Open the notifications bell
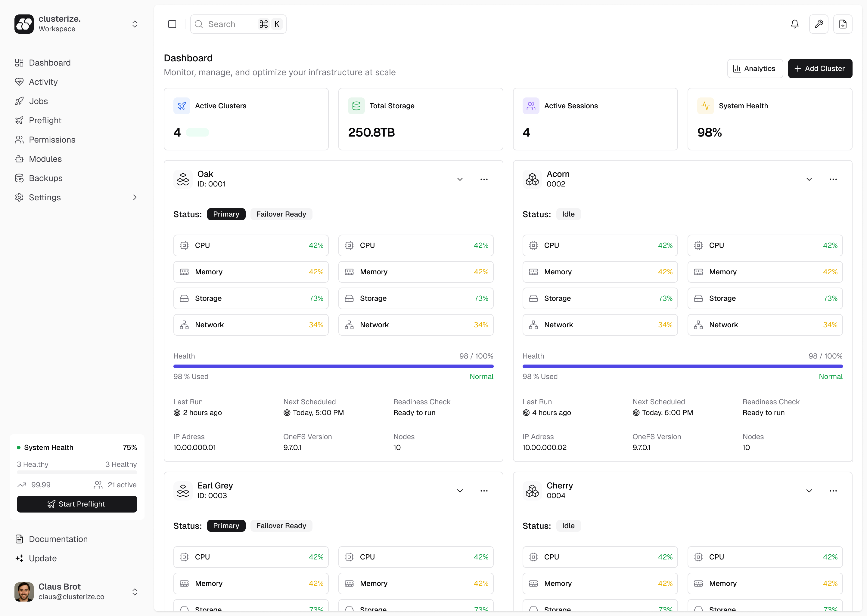867x616 pixels. (x=794, y=24)
